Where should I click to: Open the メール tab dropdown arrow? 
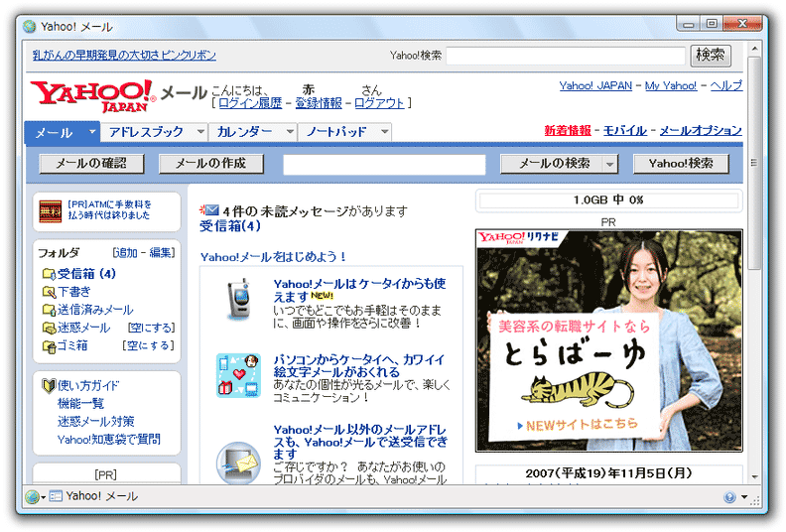pyautogui.click(x=91, y=132)
